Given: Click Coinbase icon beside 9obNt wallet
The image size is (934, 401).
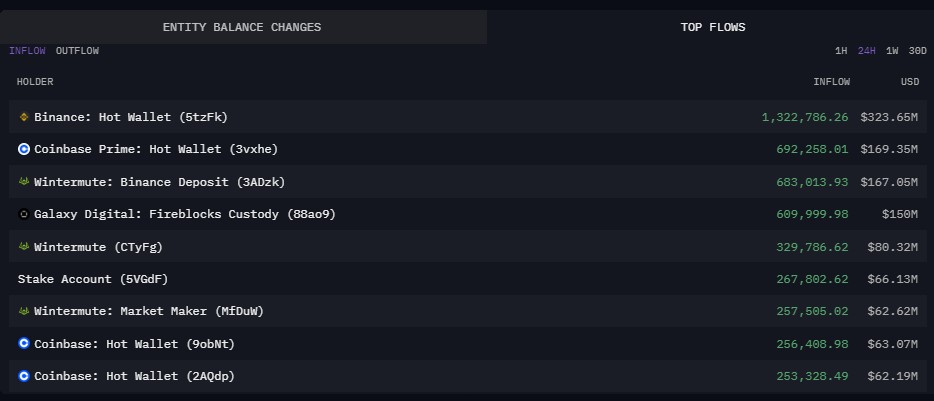Looking at the screenshot, I should (24, 343).
